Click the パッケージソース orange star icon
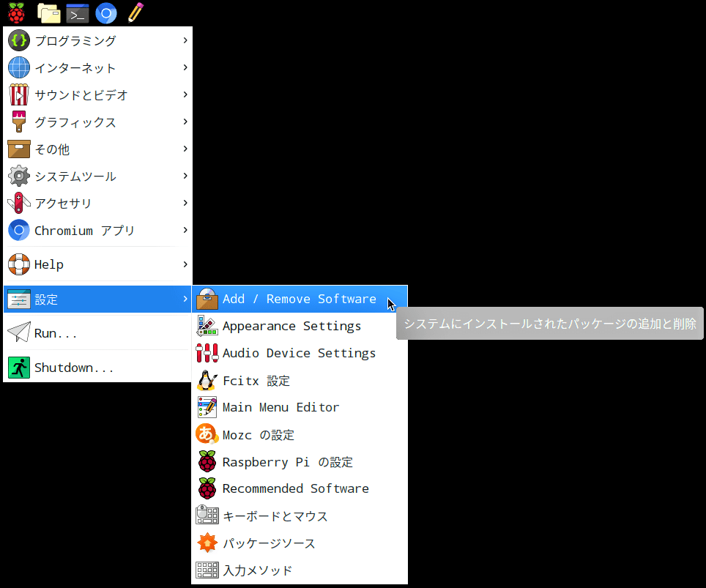The height and width of the screenshot is (588, 706). (207, 543)
